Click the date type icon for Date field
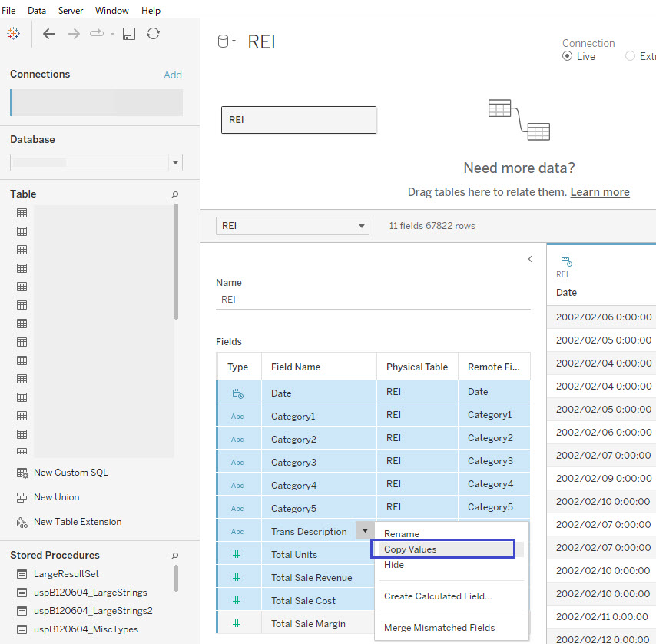Viewport: 656px width, 644px height. point(237,393)
